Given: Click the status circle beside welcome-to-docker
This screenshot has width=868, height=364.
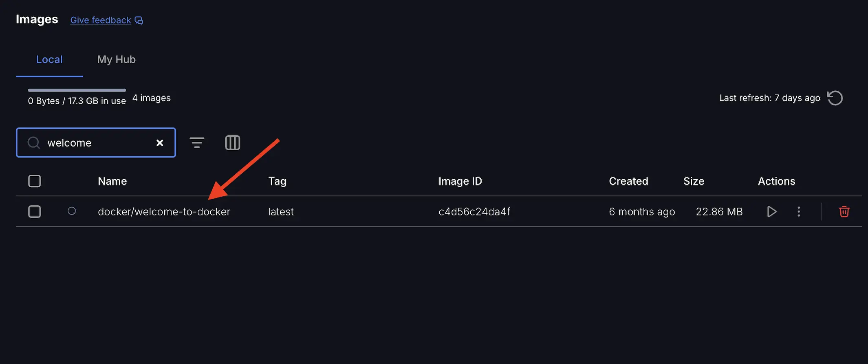Looking at the screenshot, I should (x=72, y=211).
